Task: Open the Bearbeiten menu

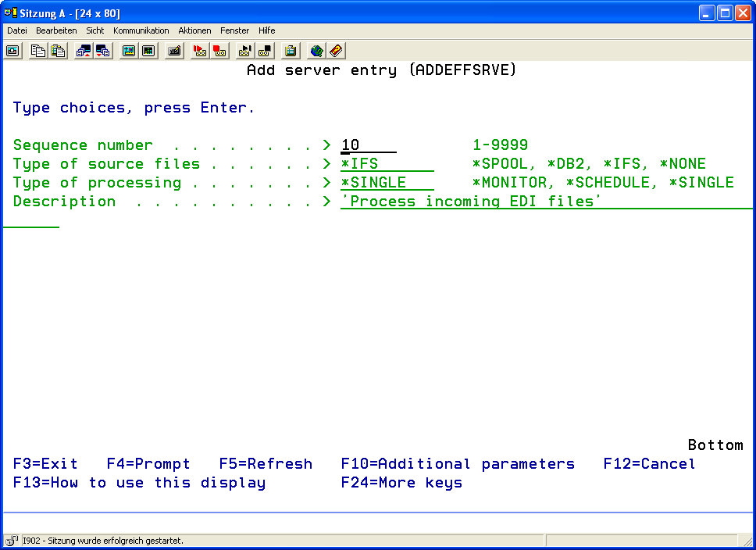Action: (x=56, y=30)
